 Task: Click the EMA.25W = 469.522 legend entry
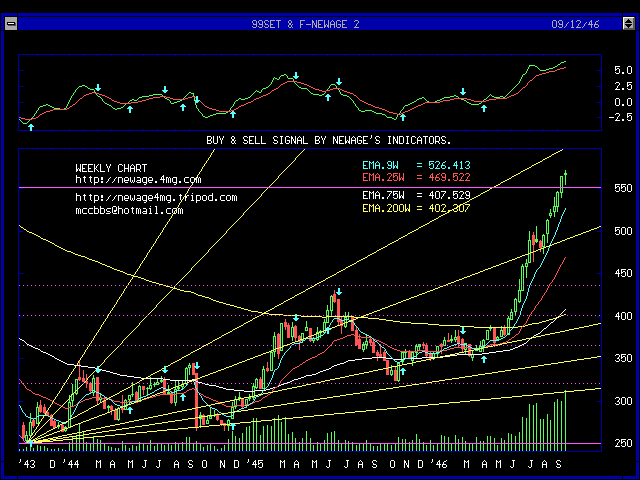[x=416, y=177]
